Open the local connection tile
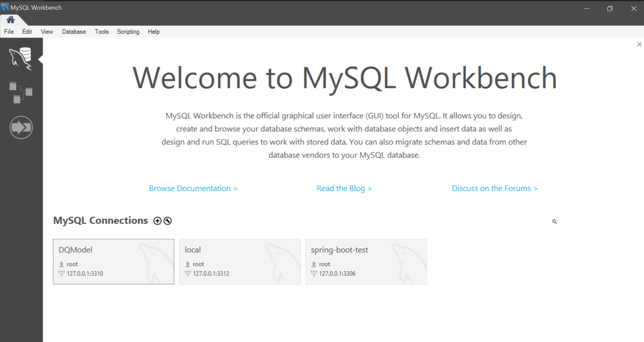644x342 pixels. (x=240, y=262)
